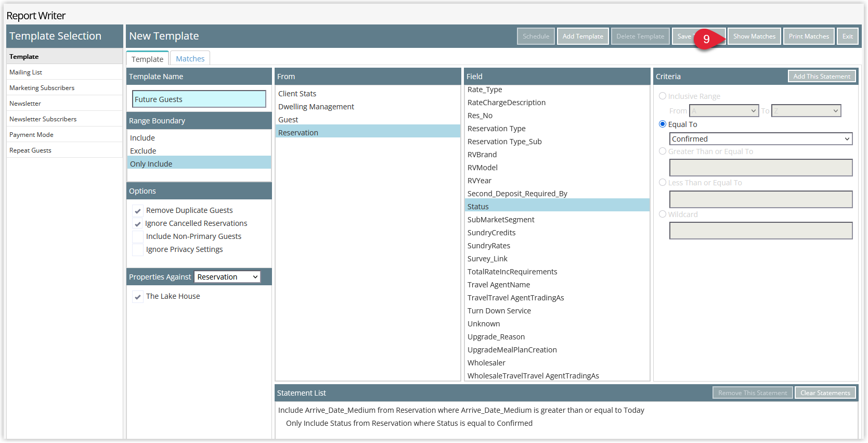
Task: Open inclusive range From dropdown
Action: [724, 111]
